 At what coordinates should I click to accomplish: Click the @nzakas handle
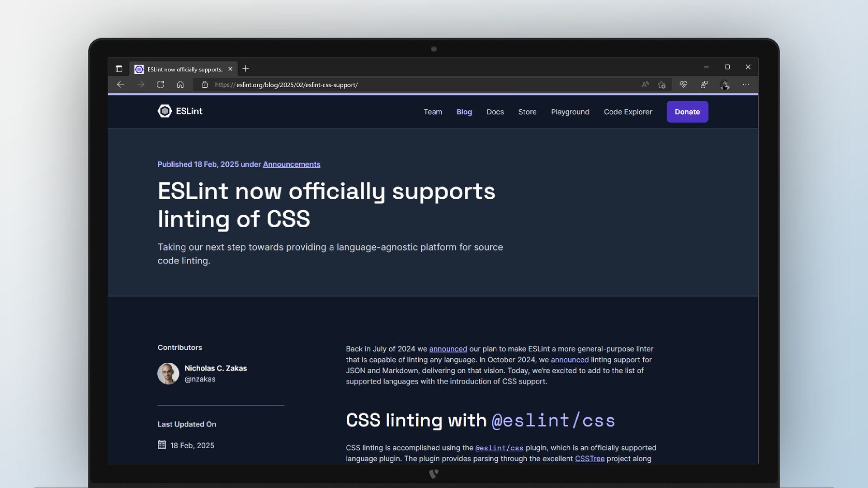(x=200, y=379)
